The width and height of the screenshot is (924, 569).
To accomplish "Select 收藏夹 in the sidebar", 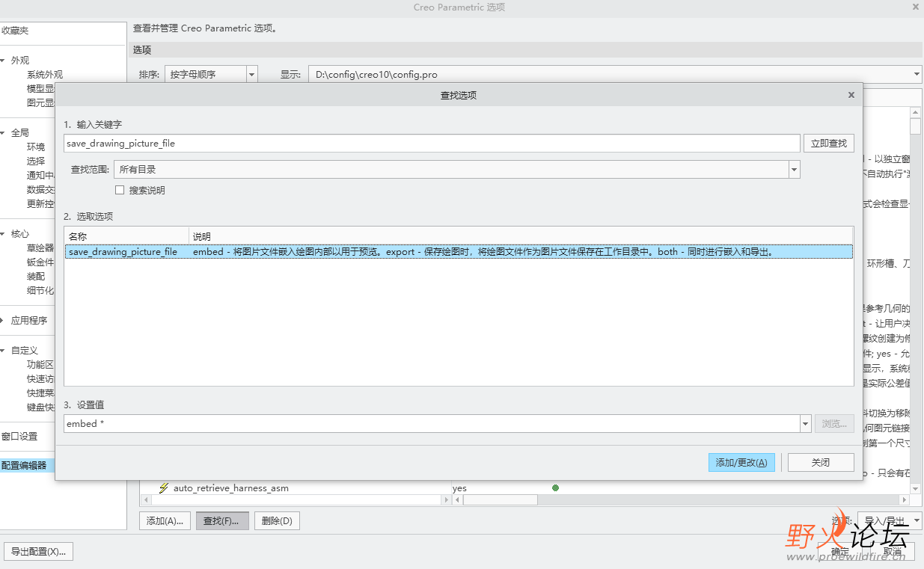I will (15, 31).
